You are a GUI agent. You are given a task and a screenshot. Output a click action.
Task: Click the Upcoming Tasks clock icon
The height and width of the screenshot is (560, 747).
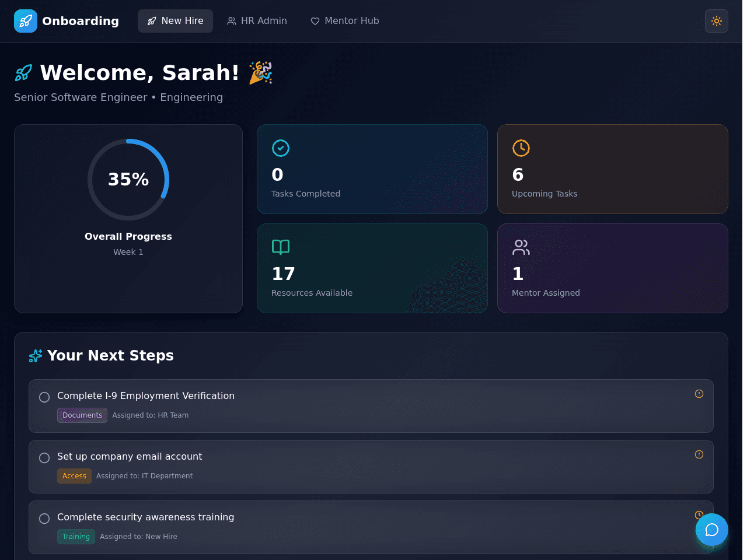point(521,148)
